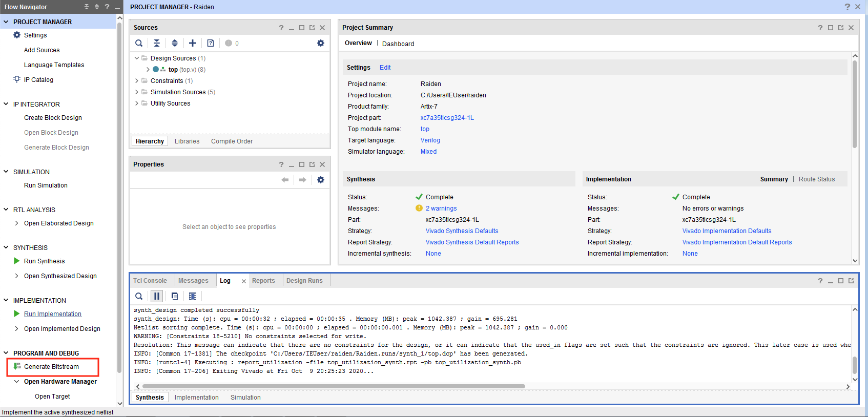Open the Tcl Console tab

[150, 281]
